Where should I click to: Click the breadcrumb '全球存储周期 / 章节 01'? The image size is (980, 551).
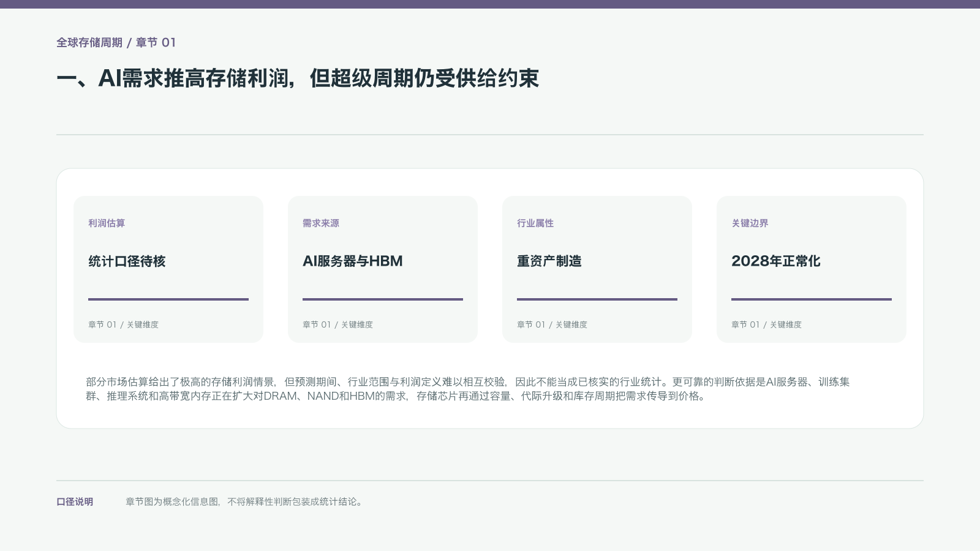tap(116, 42)
